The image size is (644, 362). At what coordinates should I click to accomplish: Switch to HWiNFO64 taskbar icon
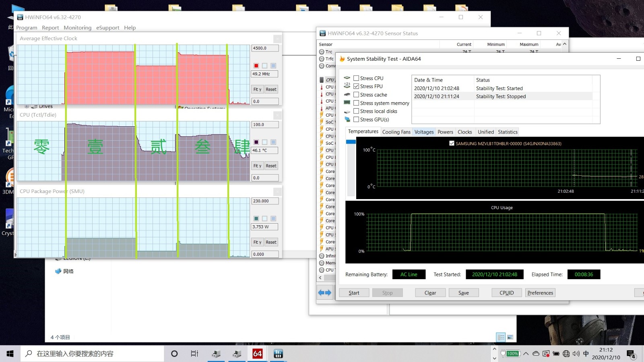point(278,354)
